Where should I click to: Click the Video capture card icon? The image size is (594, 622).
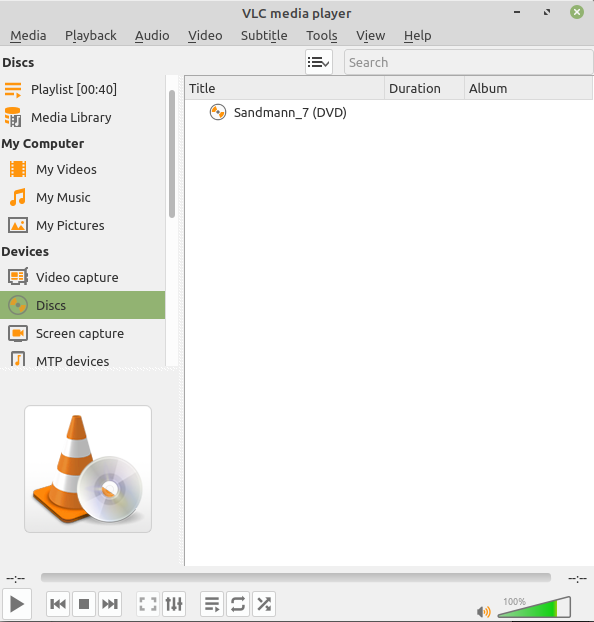[18, 277]
